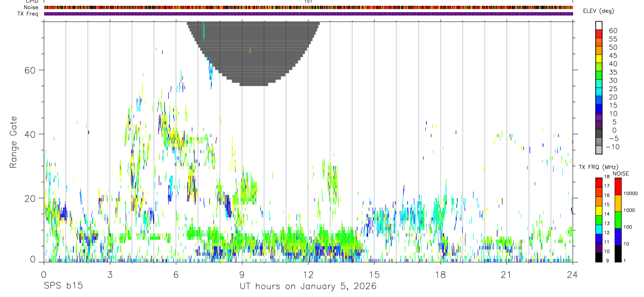
Task: Click the ELEV legend value '5'
Action: point(615,122)
